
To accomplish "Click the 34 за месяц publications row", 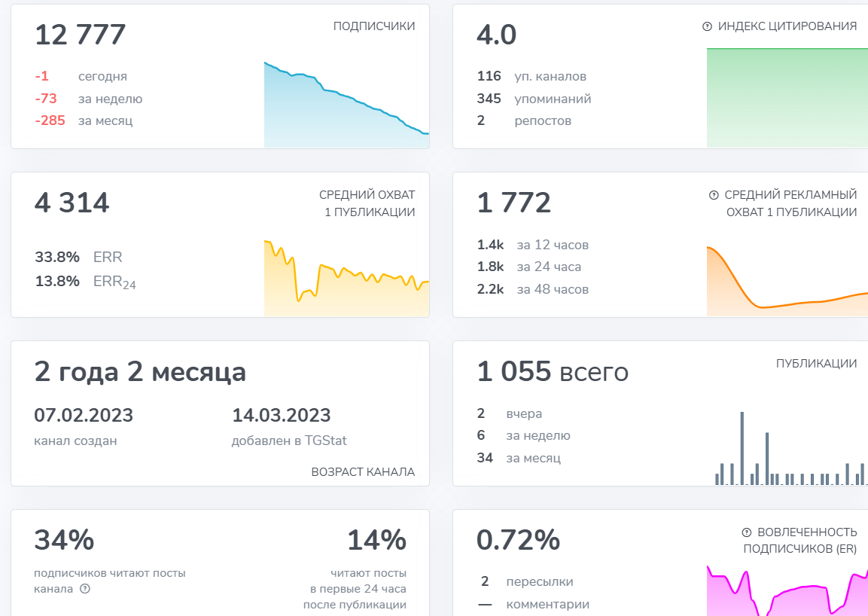I will pos(519,458).
